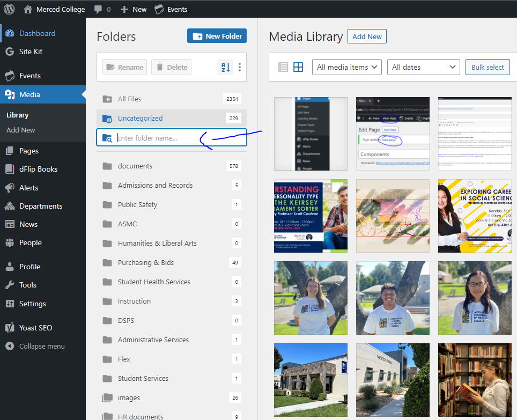Screen dimensions: 517x420
Task: Open the Administrative Services folder
Action: coord(172,340)
